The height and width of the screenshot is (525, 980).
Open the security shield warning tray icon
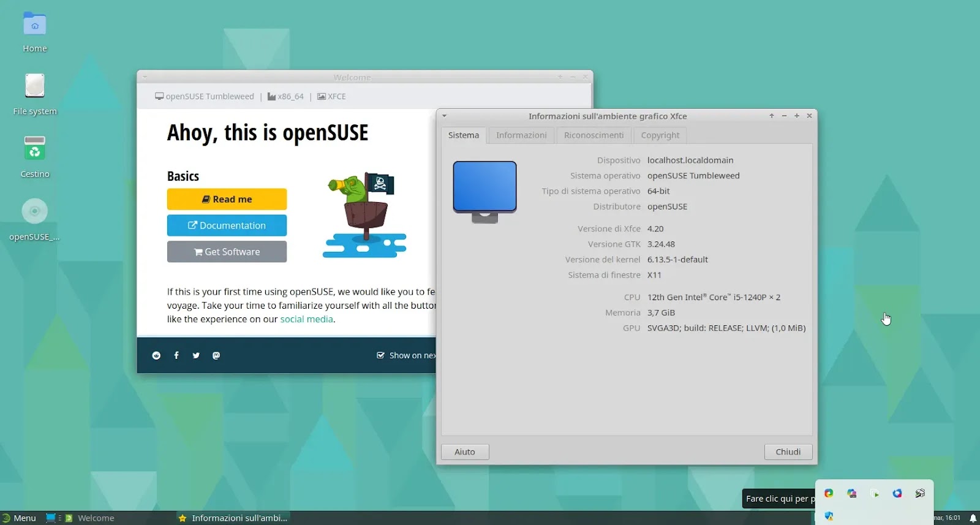(829, 516)
